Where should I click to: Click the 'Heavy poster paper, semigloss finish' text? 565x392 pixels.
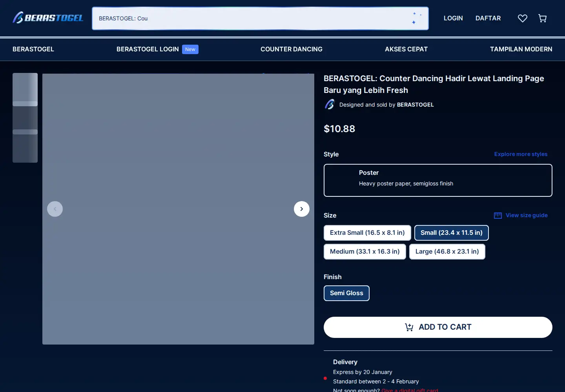point(406,183)
